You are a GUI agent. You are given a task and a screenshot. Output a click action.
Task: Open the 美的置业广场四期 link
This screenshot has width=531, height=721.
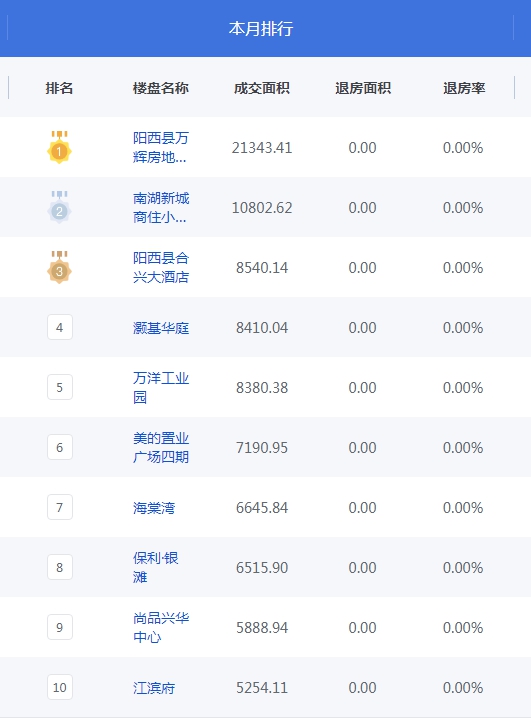click(161, 447)
